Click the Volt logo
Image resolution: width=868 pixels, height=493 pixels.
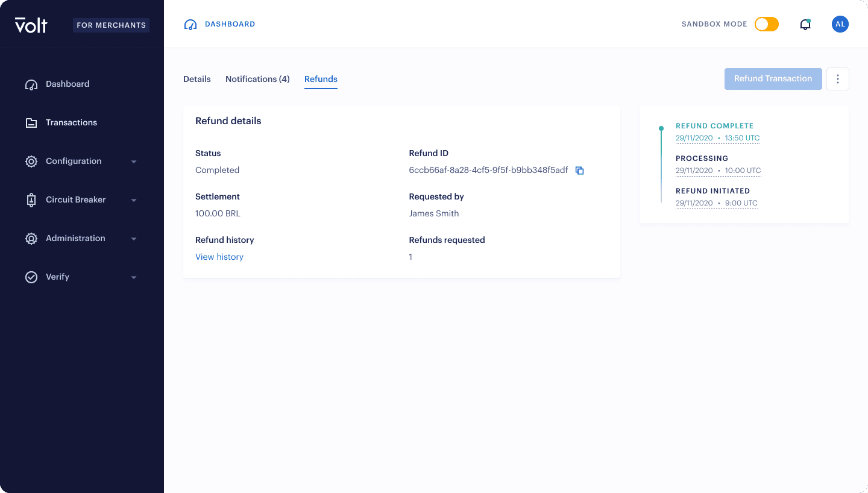tap(31, 25)
